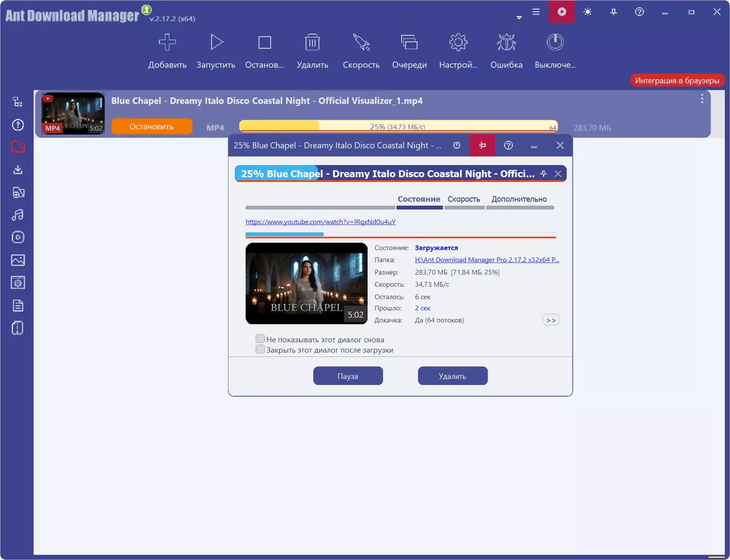Open the dialog help question mark icon
730x560 pixels.
pos(508,145)
